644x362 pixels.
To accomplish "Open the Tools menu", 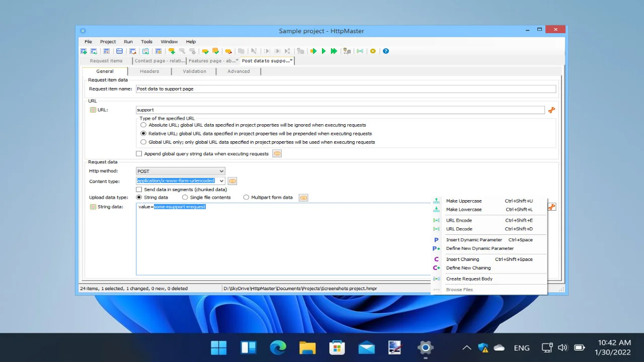I will click(x=146, y=42).
